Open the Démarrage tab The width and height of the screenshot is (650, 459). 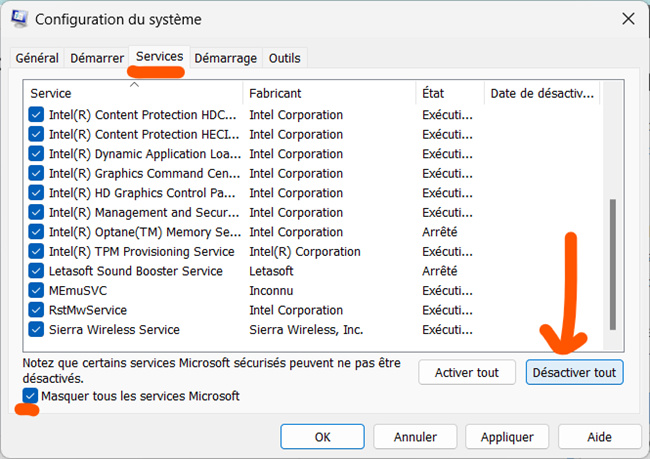(x=226, y=59)
